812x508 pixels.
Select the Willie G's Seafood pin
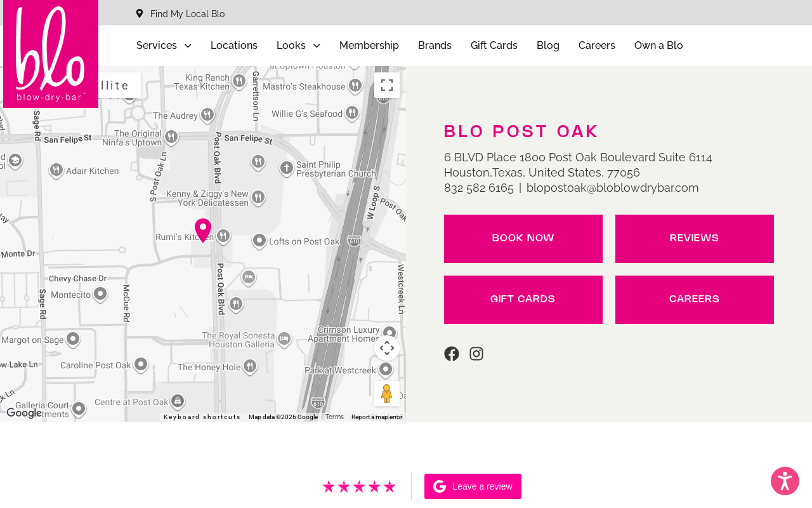(352, 113)
